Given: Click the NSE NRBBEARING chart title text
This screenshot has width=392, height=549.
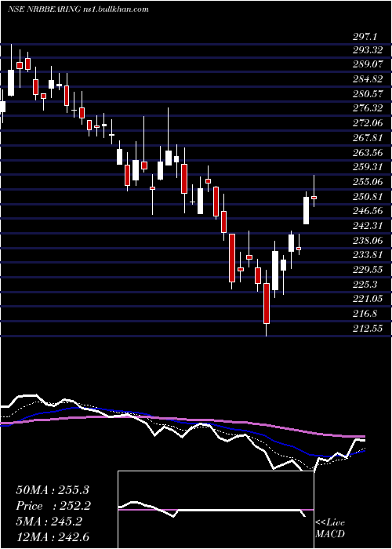Looking at the screenshot, I should point(78,9).
